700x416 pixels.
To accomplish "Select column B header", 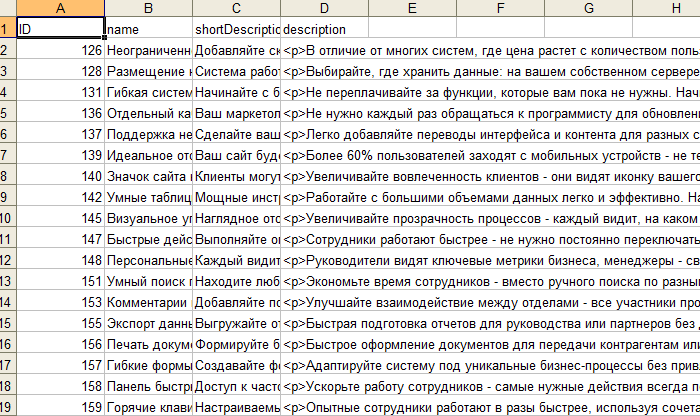I will click(x=148, y=8).
